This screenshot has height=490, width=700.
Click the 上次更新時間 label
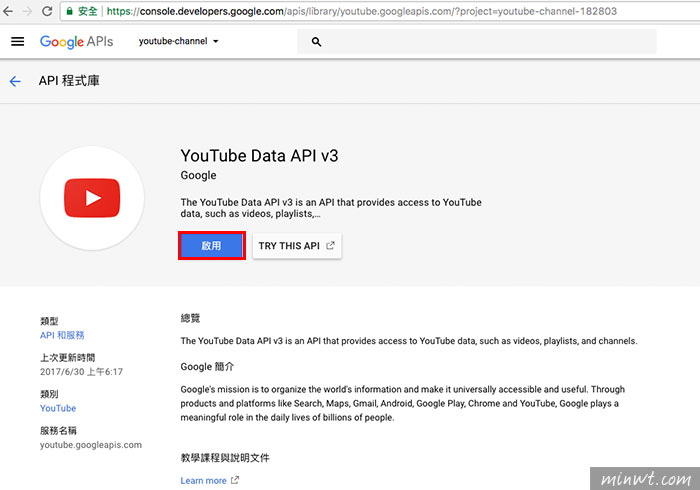(67, 357)
